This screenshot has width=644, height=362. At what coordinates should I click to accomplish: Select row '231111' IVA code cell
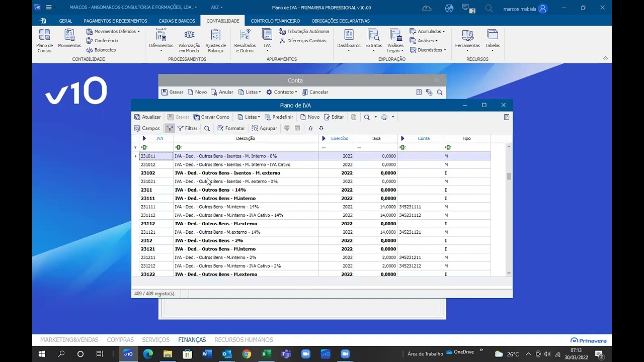tap(156, 207)
